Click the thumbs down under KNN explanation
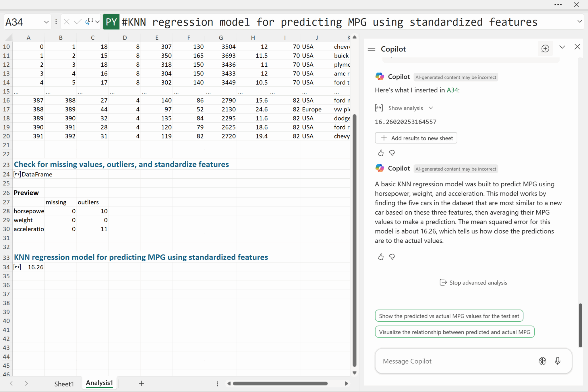 click(x=392, y=257)
